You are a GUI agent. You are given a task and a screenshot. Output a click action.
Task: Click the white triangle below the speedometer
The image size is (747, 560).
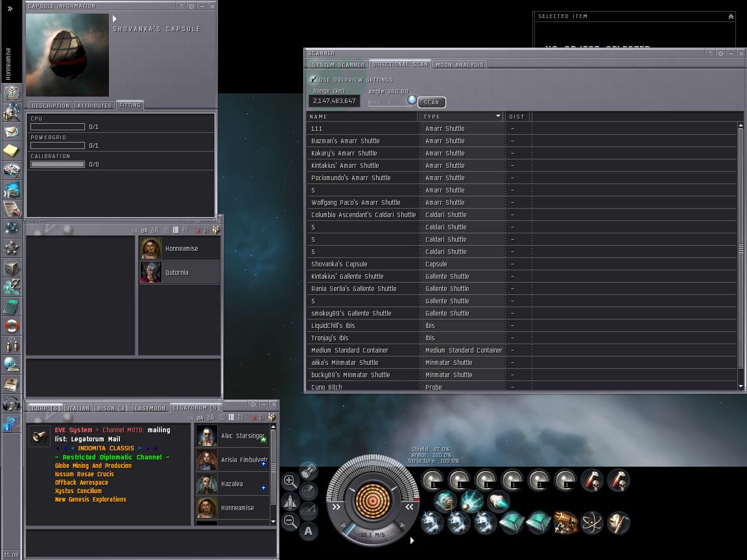point(412,541)
